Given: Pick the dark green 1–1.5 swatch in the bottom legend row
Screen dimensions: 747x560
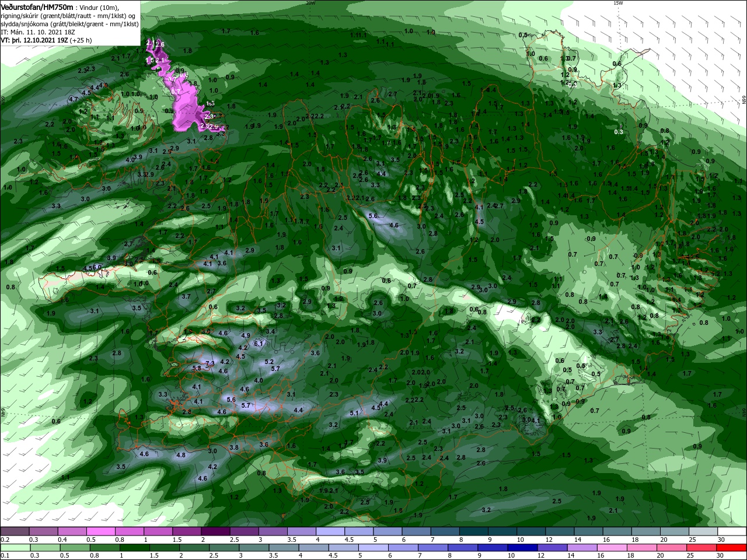Looking at the screenshot, I should pos(135,548).
